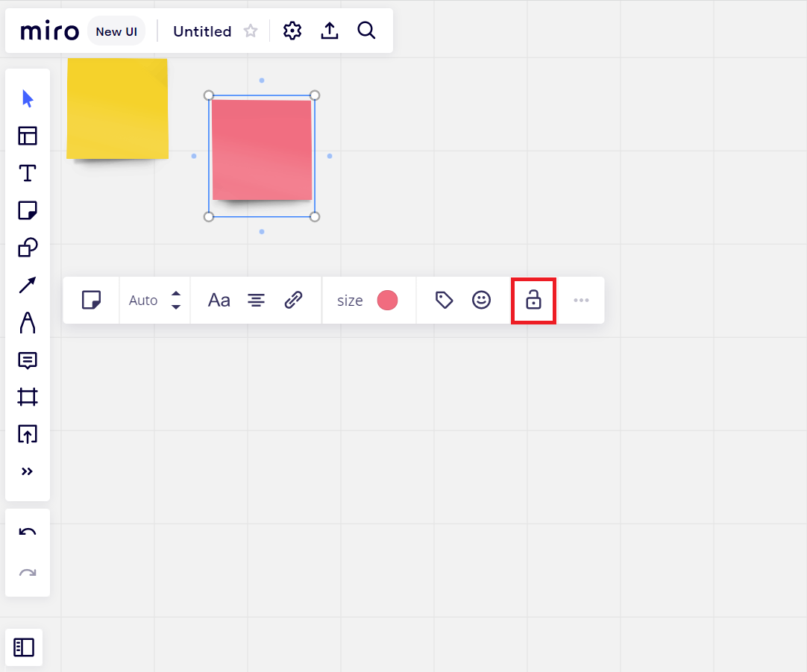This screenshot has width=807, height=672.
Task: Select the Shapes tool
Action: coord(28,248)
